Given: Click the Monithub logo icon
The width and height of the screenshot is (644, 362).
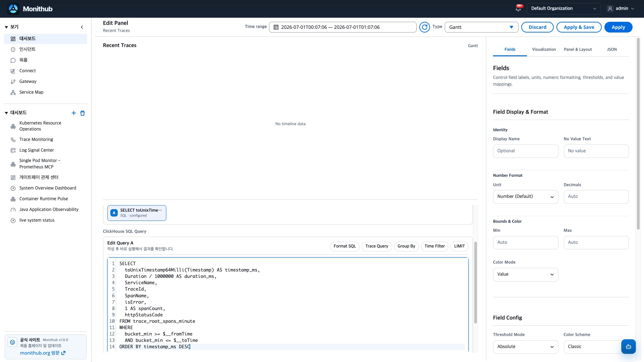Looking at the screenshot, I should pyautogui.click(x=13, y=9).
